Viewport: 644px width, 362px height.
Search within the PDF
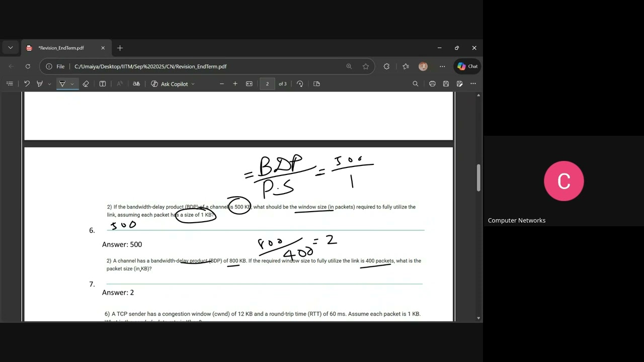click(416, 84)
